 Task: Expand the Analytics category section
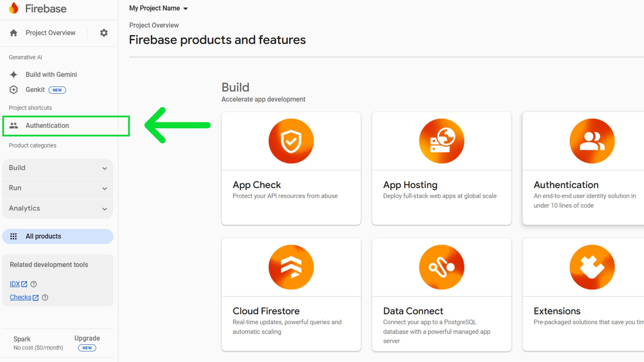tap(57, 208)
